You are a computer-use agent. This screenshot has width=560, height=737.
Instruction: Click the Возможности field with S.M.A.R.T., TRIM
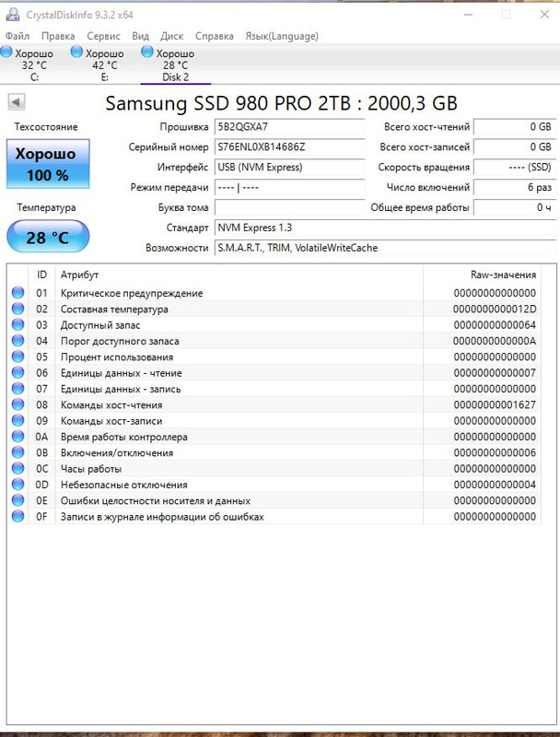click(x=385, y=248)
